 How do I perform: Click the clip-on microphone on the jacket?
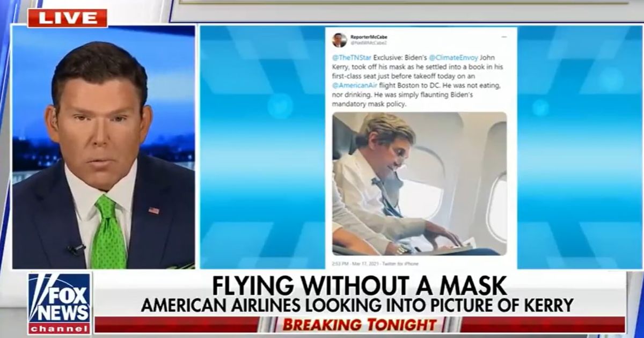tap(76, 249)
